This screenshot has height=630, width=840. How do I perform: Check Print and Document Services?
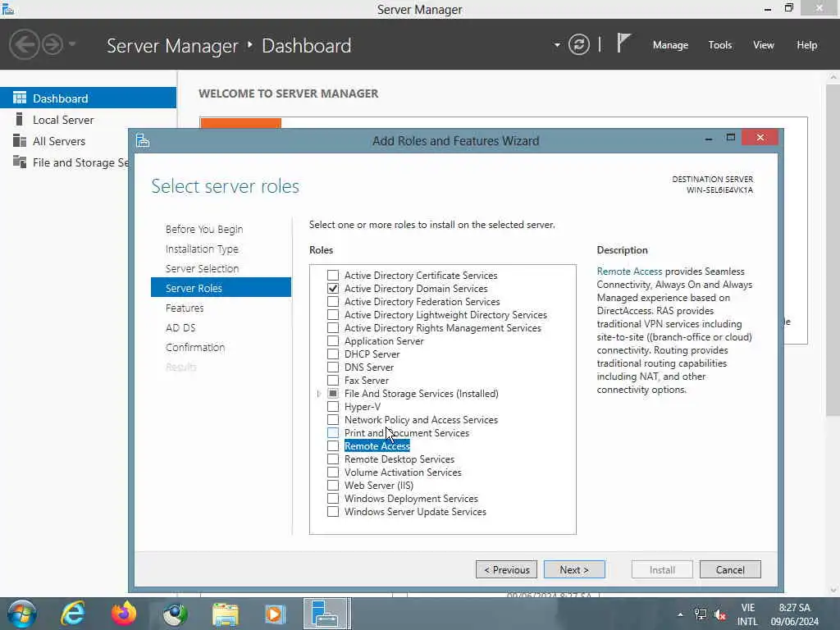coord(333,433)
